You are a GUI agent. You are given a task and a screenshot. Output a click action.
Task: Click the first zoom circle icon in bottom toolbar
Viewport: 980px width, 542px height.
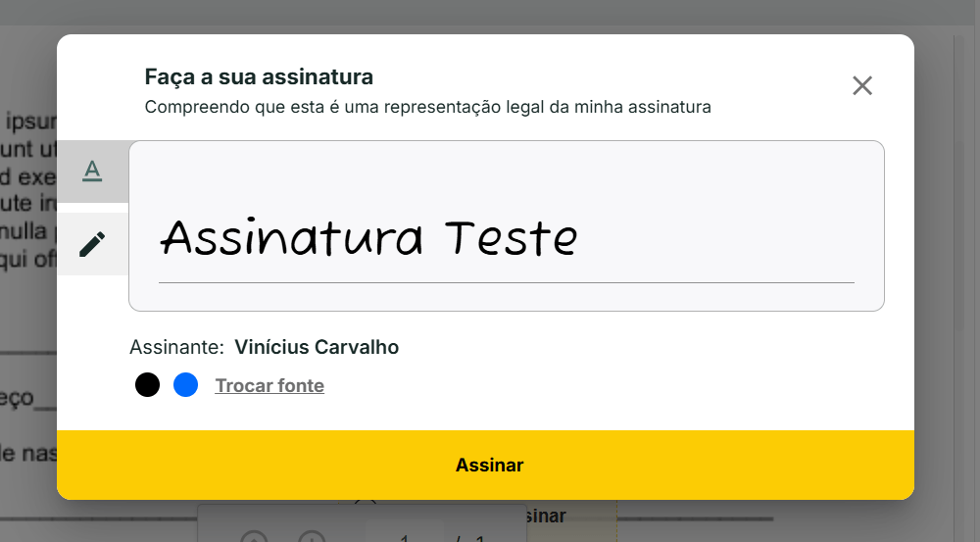pyautogui.click(x=254, y=536)
